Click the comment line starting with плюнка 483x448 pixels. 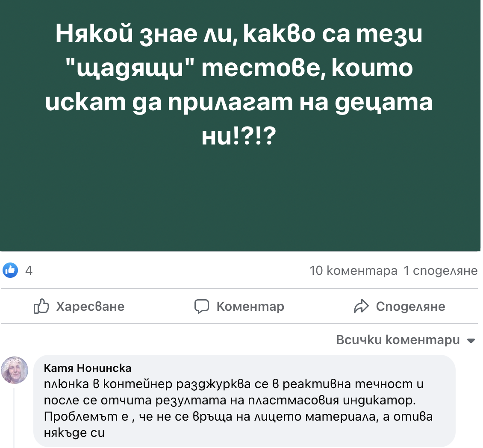click(233, 384)
